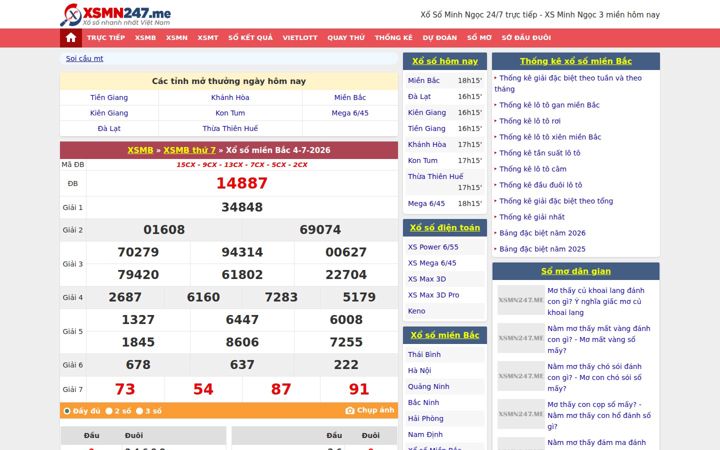Open Thống kê giải nhất
This screenshot has width=720, height=450.
click(x=532, y=217)
